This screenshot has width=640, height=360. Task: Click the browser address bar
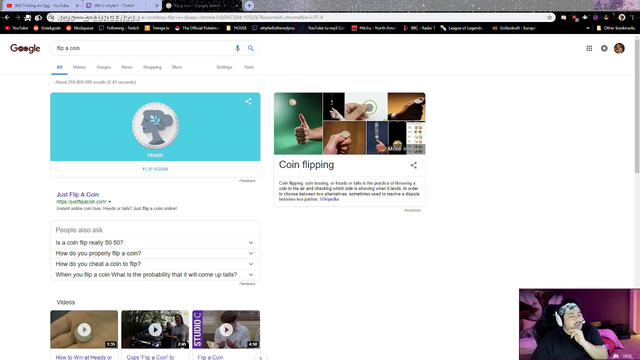pos(300,18)
